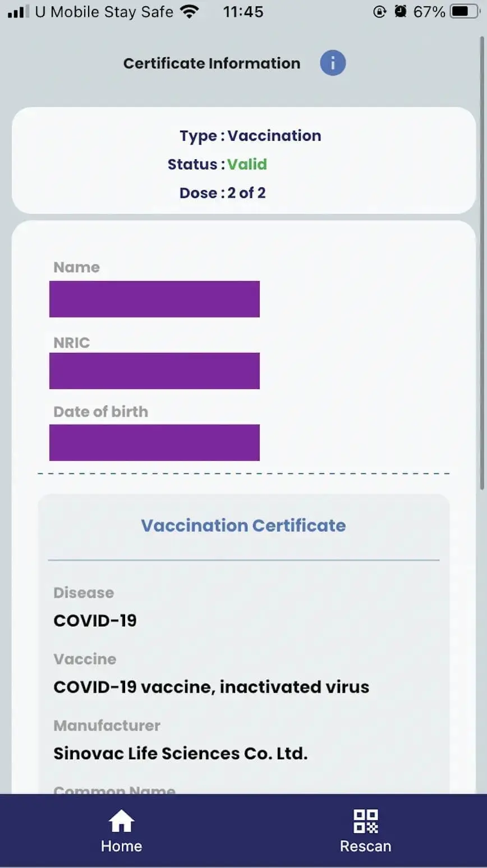The height and width of the screenshot is (868, 487).
Task: Tap the Rescan QR code icon
Action: click(x=365, y=821)
